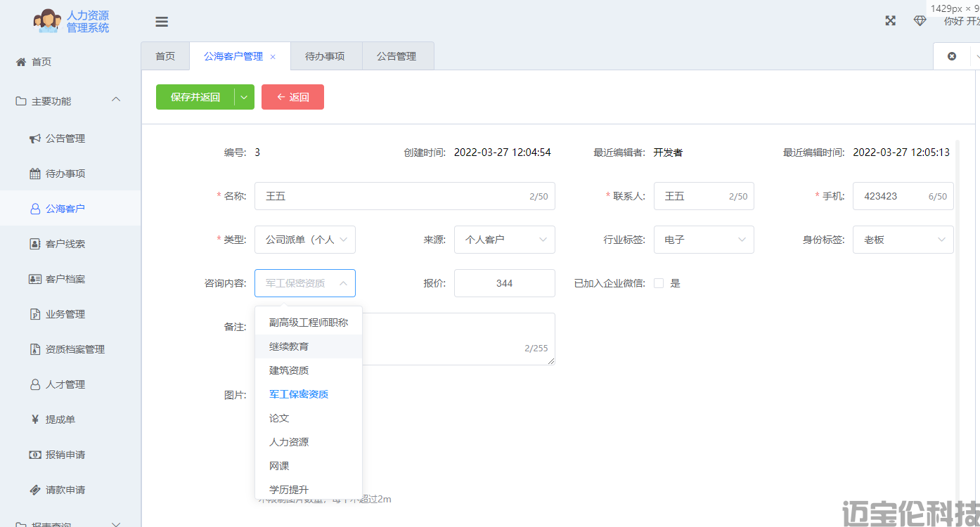Screen dimensions: 980x527
Task: Open the 保存并返回 split arrow dropdown
Action: coord(244,97)
